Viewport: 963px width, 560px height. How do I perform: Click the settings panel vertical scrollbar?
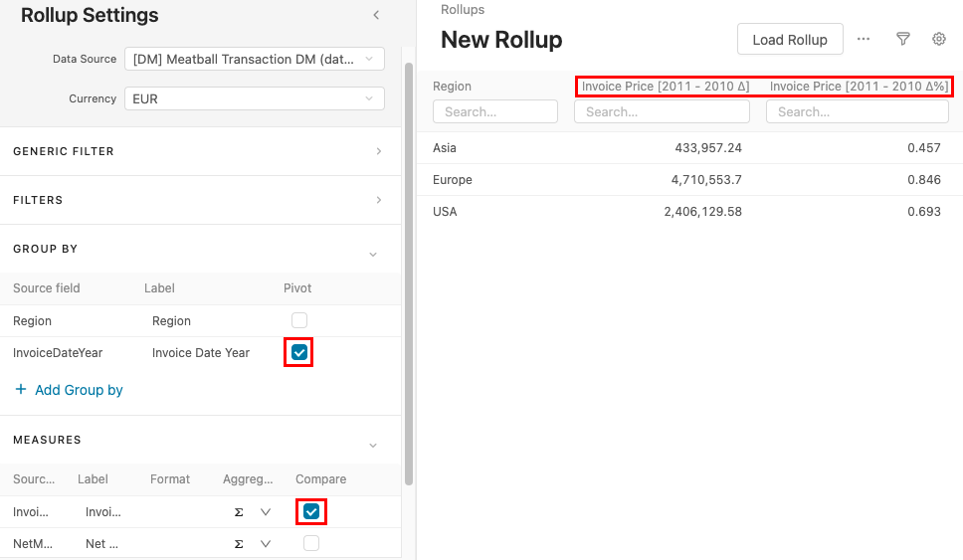[x=408, y=269]
